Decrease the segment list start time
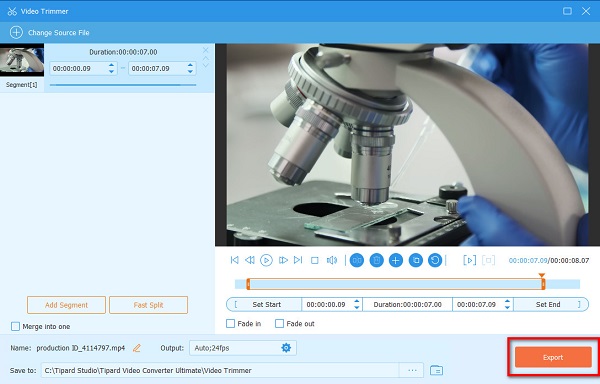Viewport: 600px width, 384px height. [111, 72]
